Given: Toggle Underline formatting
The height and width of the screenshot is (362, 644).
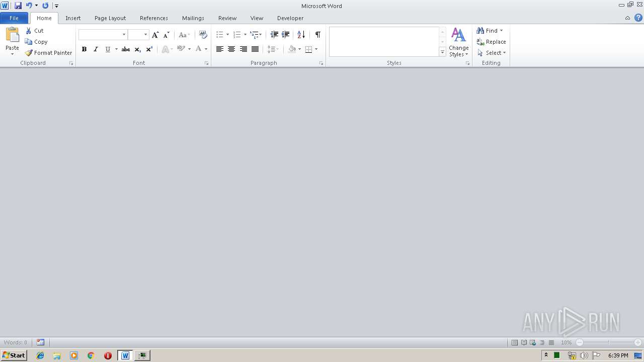Looking at the screenshot, I should (107, 49).
